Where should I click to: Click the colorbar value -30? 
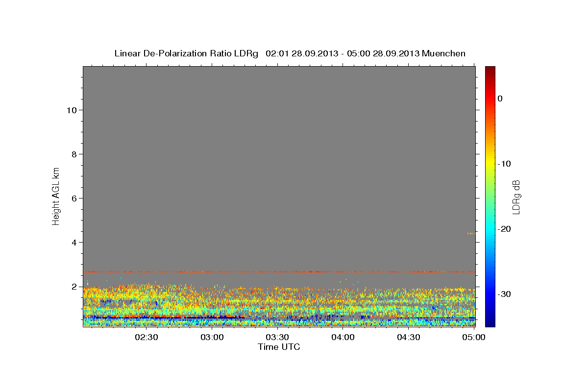coord(505,294)
